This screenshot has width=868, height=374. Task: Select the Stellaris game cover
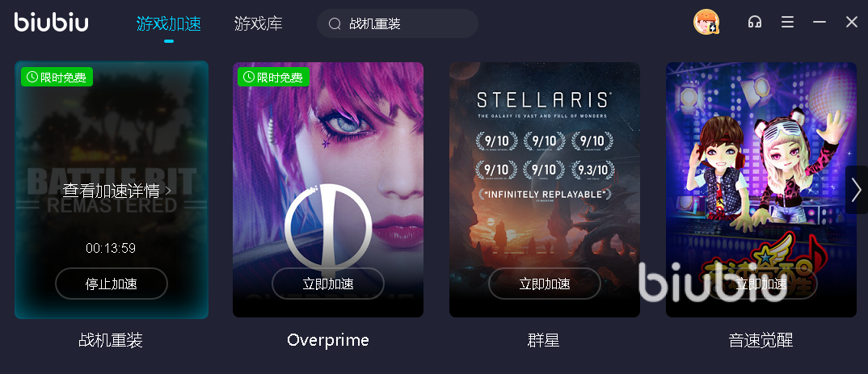pos(544,190)
